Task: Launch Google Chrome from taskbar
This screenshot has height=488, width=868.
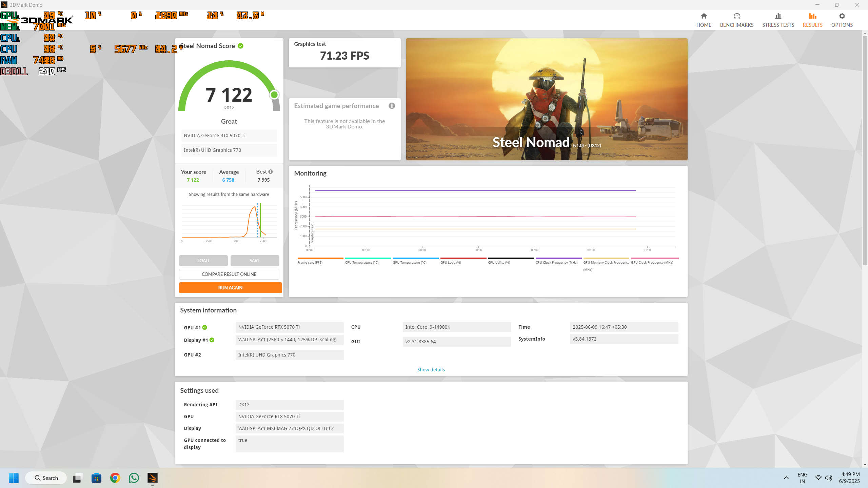Action: (x=115, y=478)
